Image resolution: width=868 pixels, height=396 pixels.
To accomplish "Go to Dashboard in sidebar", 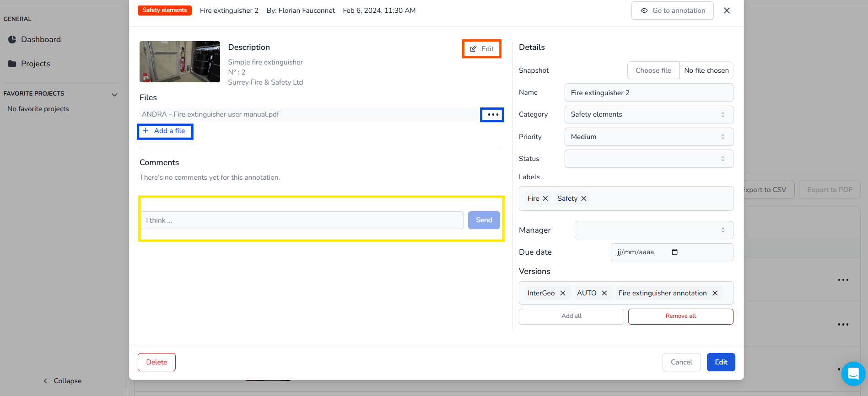I will click(41, 40).
